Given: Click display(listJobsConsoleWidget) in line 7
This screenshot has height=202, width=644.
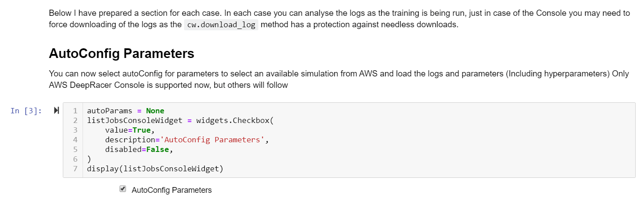Looking at the screenshot, I should (x=155, y=169).
